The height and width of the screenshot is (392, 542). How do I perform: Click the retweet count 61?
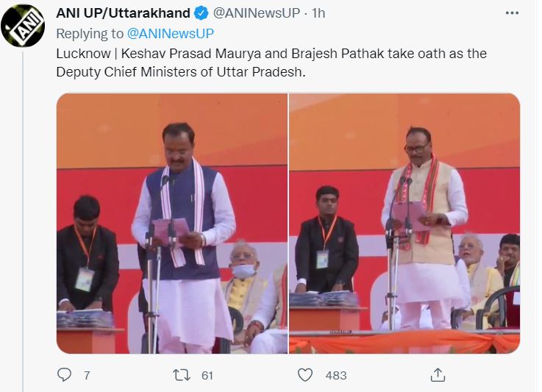tap(207, 375)
